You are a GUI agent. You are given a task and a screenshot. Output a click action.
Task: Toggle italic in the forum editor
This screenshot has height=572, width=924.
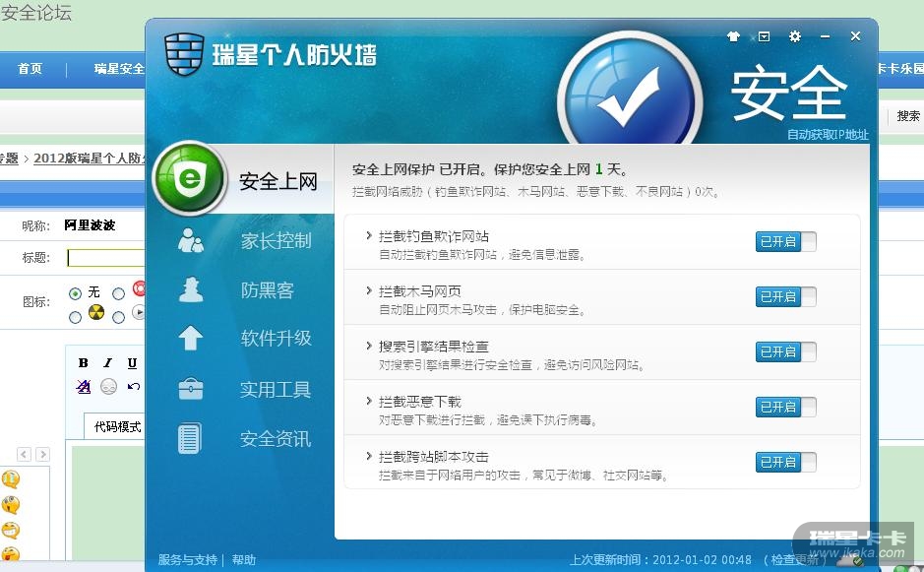pos(108,362)
